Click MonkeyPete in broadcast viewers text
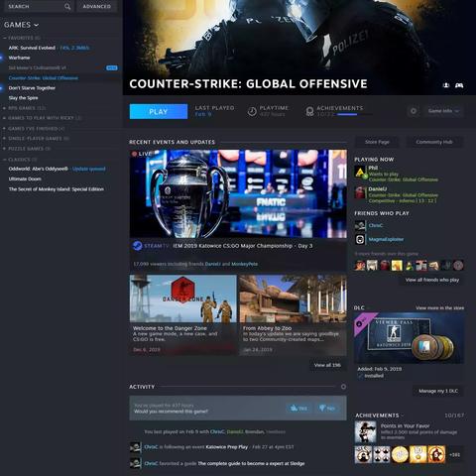 click(x=245, y=264)
